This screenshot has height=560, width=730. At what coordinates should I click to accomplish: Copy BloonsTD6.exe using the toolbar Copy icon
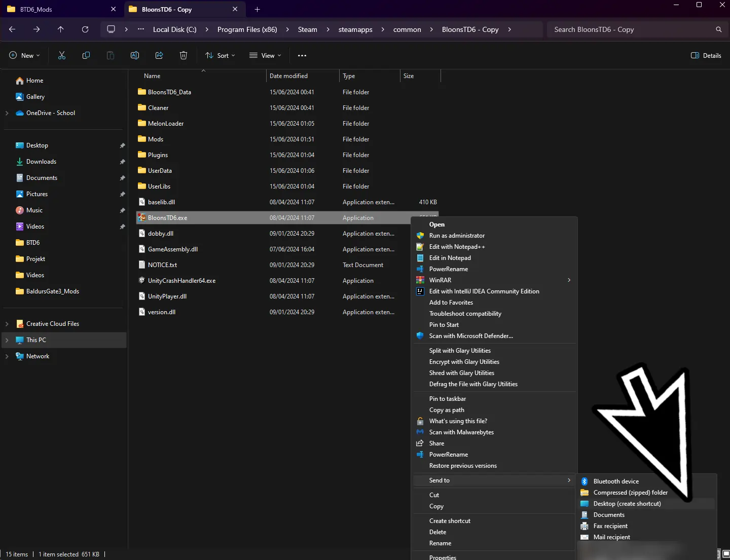(x=86, y=55)
